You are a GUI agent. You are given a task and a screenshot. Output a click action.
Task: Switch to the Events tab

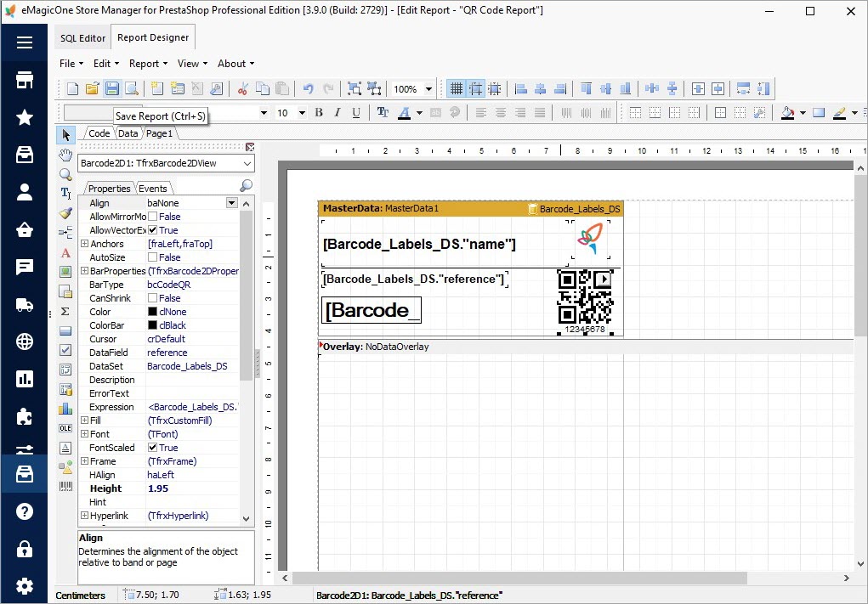tap(153, 189)
